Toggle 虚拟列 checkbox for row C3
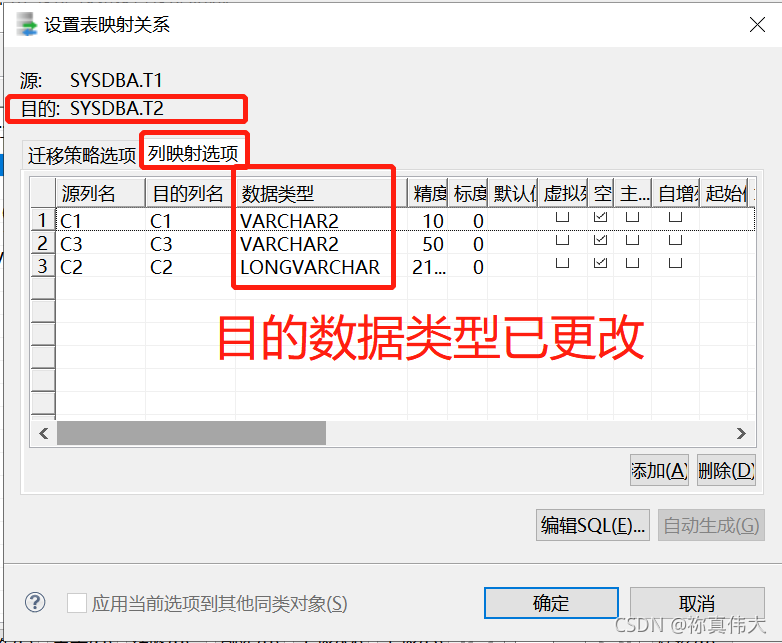782x643 pixels. (x=563, y=240)
